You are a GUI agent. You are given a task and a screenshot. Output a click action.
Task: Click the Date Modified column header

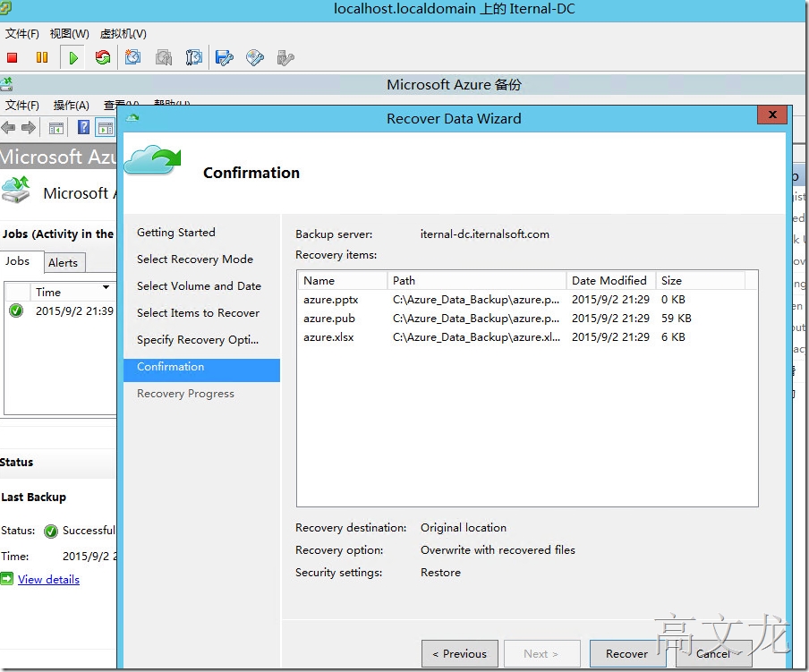coord(611,281)
